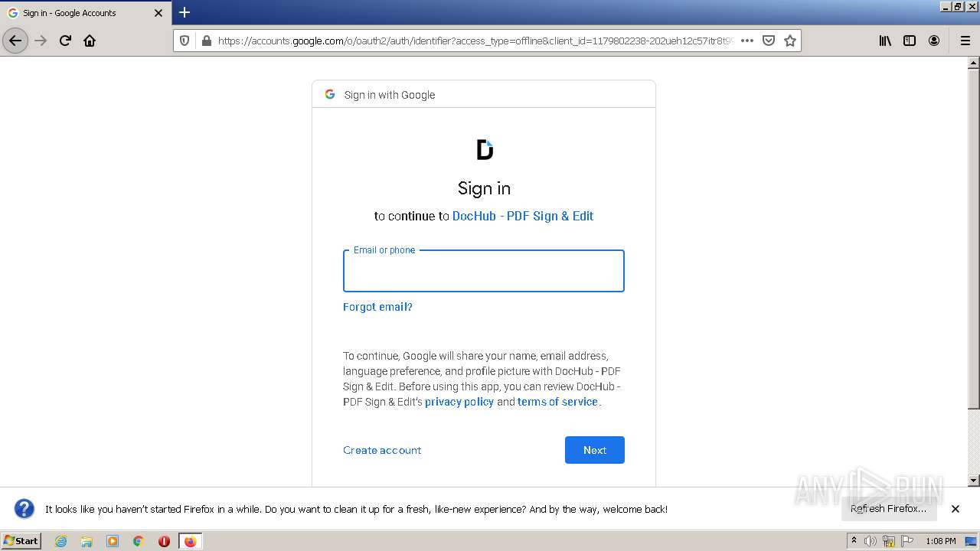Click the page scrollbar down arrow
This screenshot has height=551, width=980.
(x=974, y=481)
